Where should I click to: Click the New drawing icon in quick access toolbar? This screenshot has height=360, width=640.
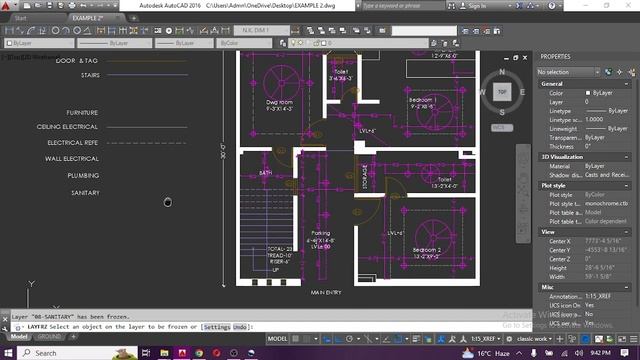coord(27,6)
